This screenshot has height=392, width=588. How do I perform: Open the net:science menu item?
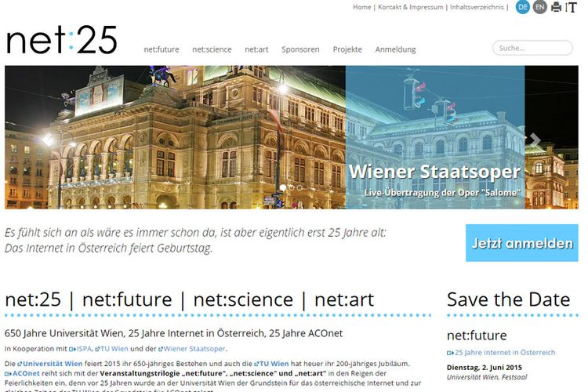[212, 49]
